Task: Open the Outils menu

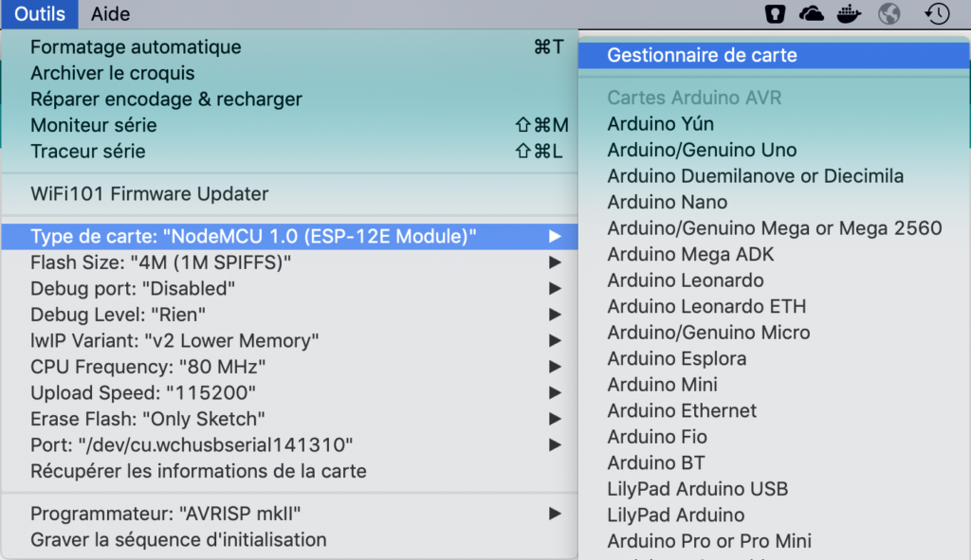Action: [x=40, y=13]
